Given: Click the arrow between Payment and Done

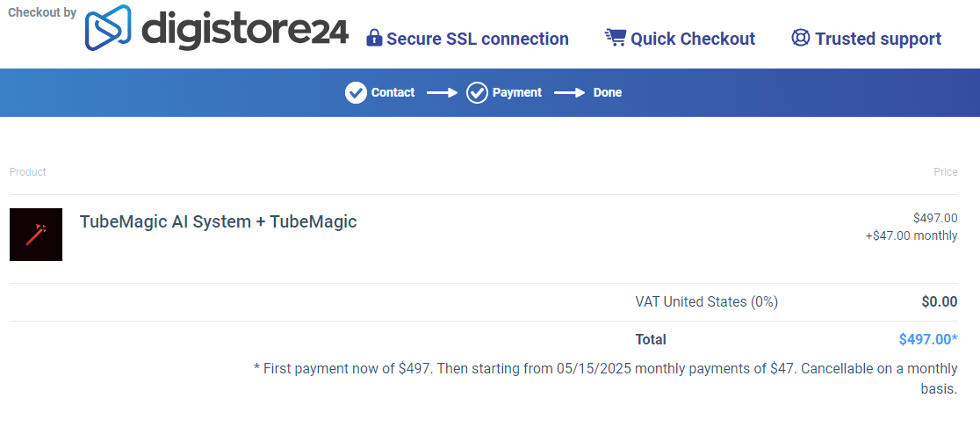Looking at the screenshot, I should (x=569, y=92).
